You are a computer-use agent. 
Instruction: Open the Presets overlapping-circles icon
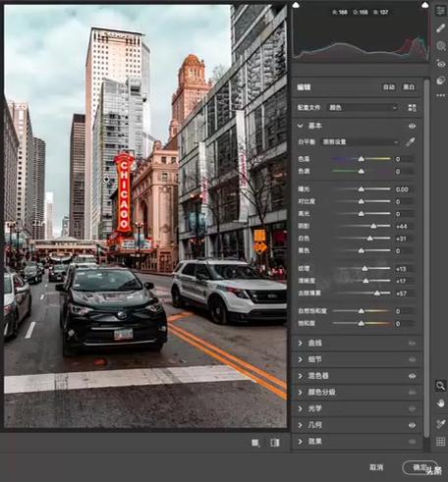[440, 80]
